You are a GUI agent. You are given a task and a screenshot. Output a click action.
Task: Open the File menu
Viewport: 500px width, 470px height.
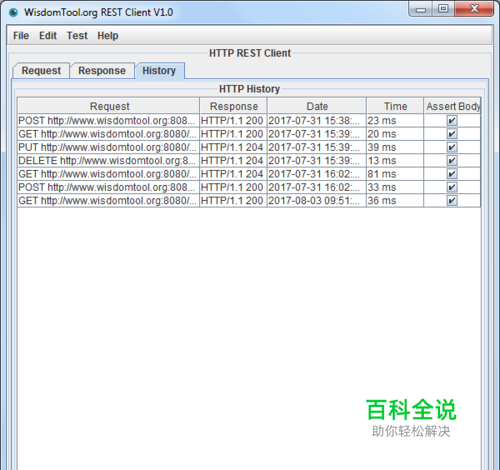[x=21, y=36]
